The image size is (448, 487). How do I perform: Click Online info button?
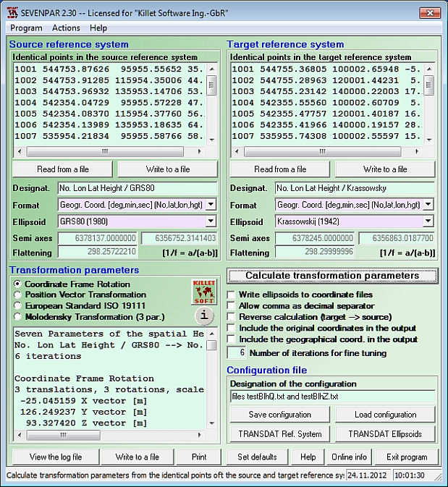349,457
